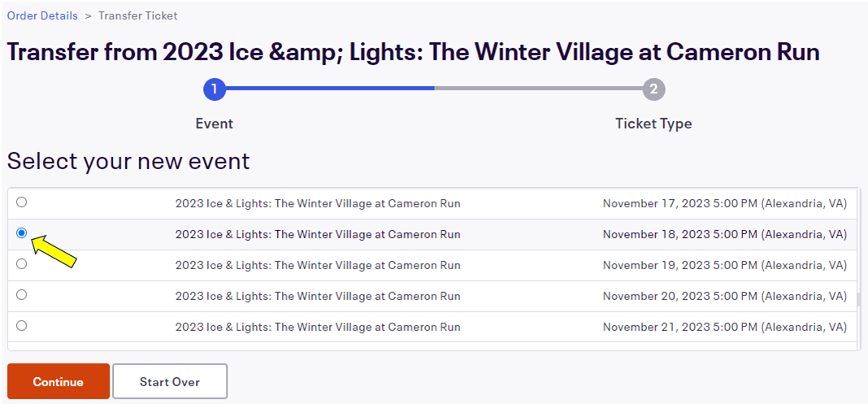Click step 2 circle in progress bar

(653, 89)
